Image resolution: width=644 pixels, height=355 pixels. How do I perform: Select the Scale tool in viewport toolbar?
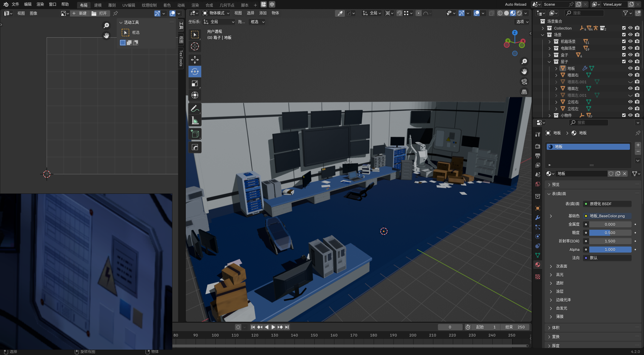(195, 83)
